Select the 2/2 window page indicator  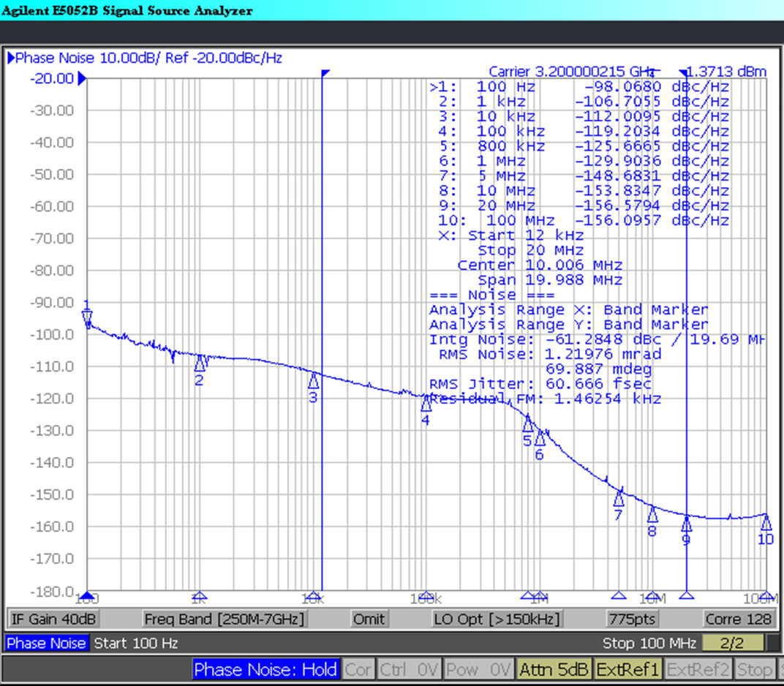point(734,643)
